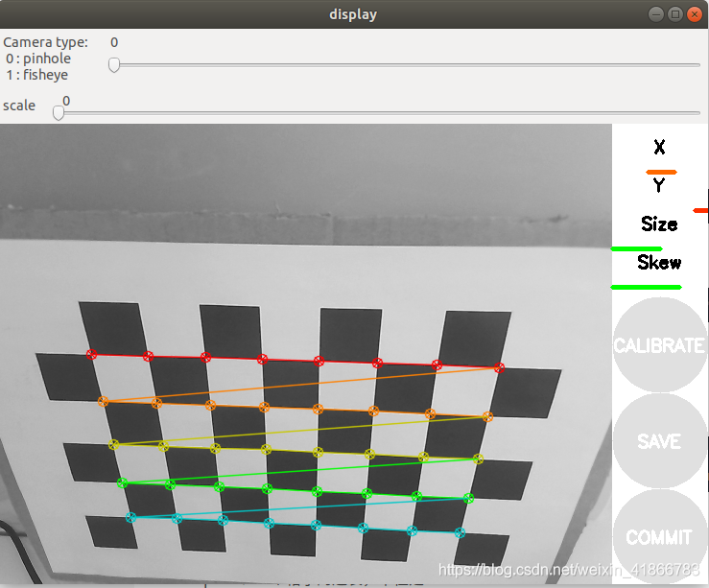Click the Camera type slider track's right end
The width and height of the screenshot is (709, 588).
click(697, 65)
